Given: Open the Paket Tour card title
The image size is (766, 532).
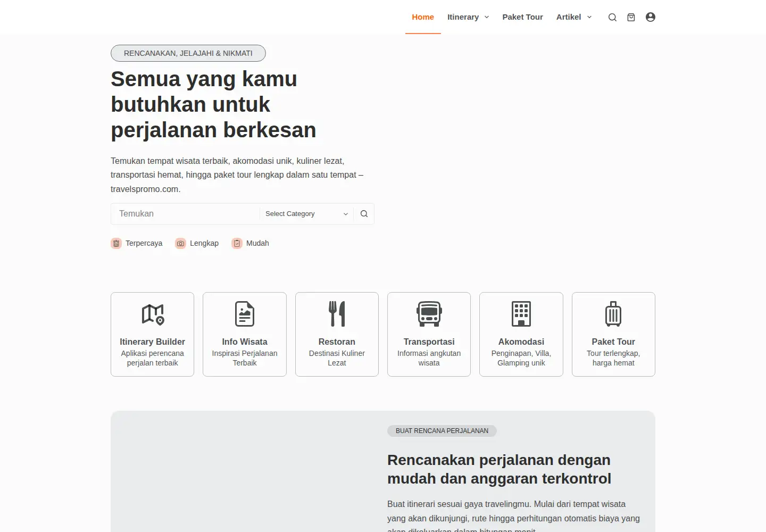Looking at the screenshot, I should [x=613, y=342].
